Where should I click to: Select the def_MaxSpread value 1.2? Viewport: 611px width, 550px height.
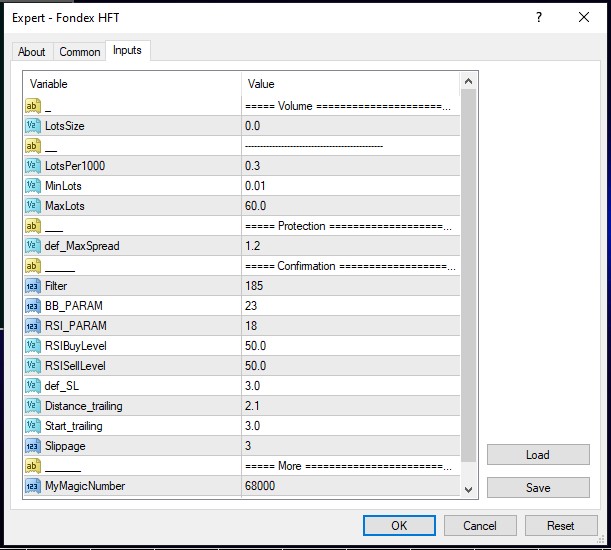point(253,246)
